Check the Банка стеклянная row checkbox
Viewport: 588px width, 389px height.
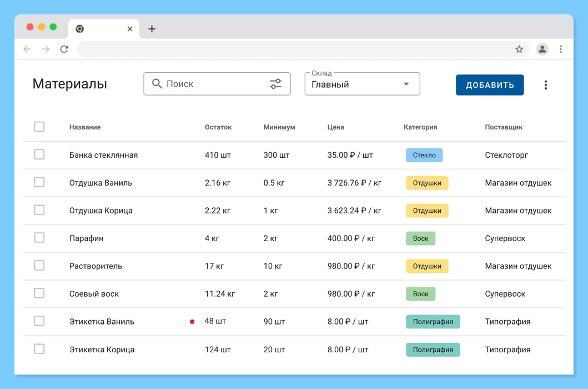39,154
